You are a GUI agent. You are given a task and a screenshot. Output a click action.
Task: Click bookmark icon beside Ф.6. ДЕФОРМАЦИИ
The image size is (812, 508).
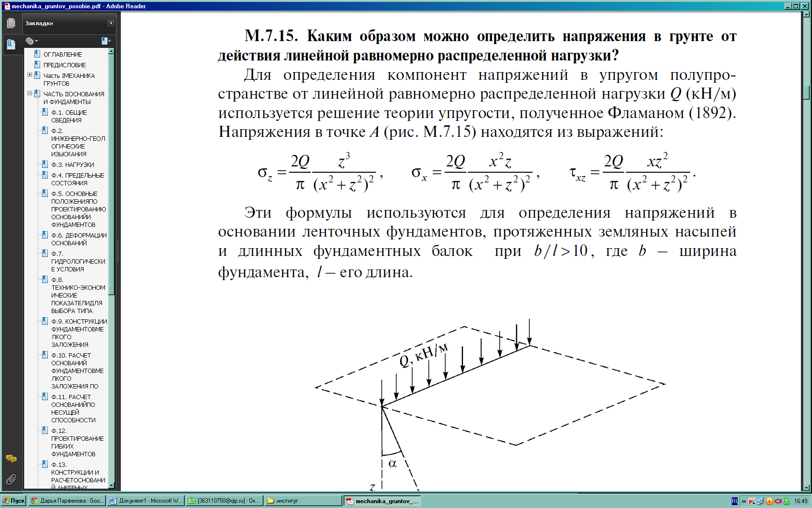pyautogui.click(x=45, y=235)
